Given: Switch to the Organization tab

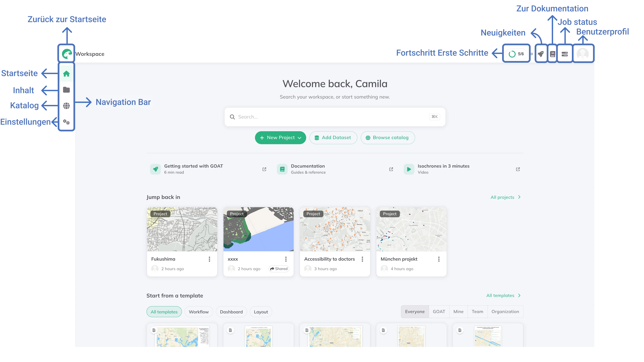Looking at the screenshot, I should click(505, 312).
